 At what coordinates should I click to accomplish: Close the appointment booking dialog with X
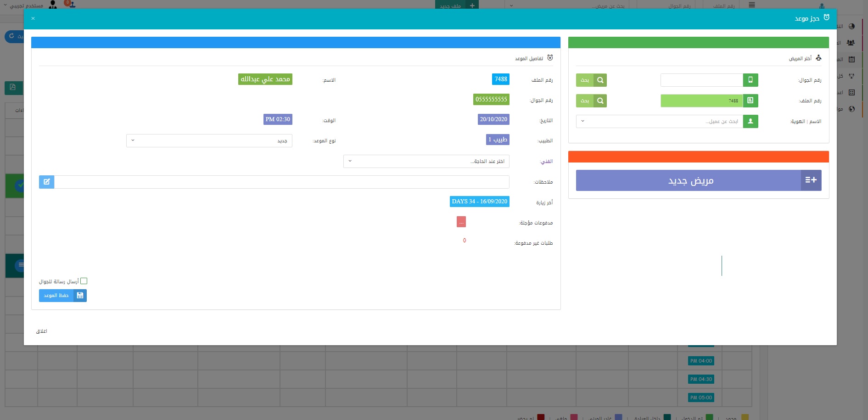click(33, 18)
